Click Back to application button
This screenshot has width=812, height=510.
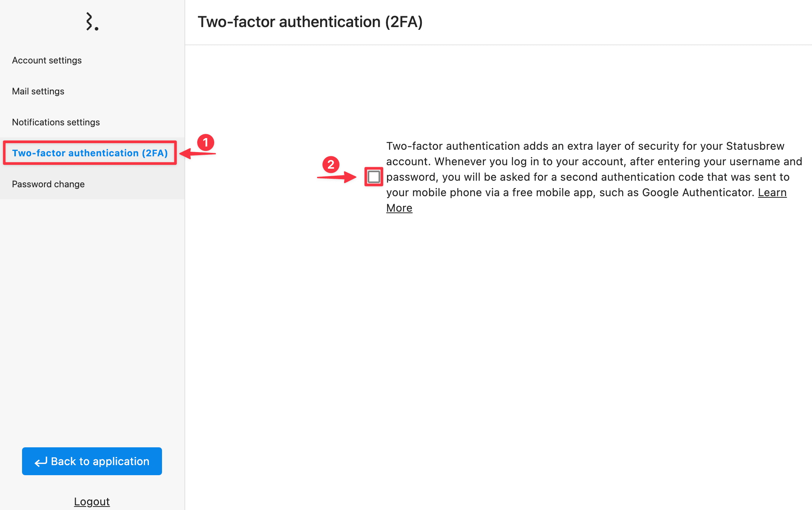click(x=92, y=461)
